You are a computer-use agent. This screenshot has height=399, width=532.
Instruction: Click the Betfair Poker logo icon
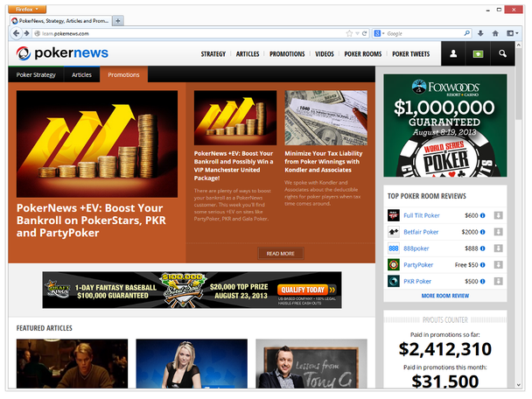pyautogui.click(x=394, y=232)
